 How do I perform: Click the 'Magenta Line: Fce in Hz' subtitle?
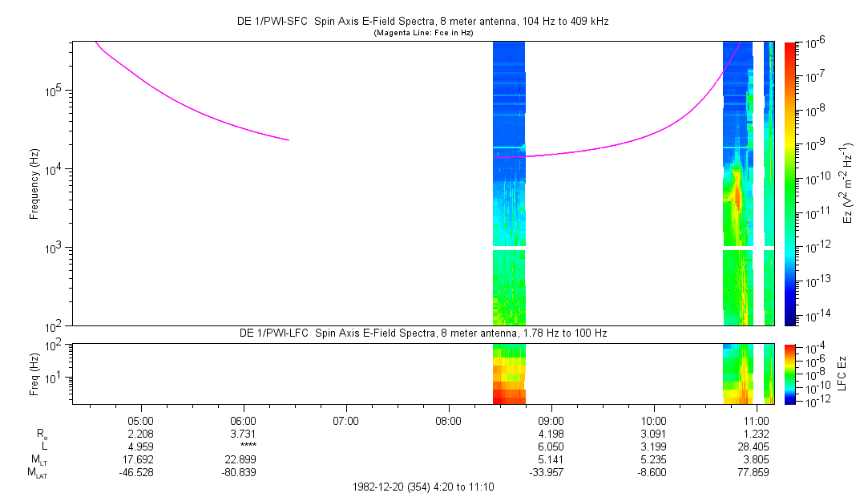pyautogui.click(x=423, y=33)
